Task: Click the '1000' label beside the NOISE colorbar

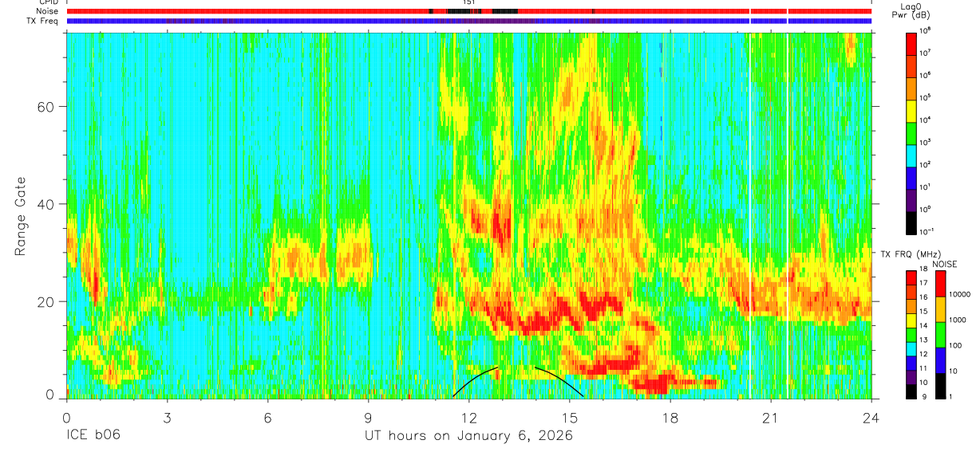Action: tap(958, 320)
